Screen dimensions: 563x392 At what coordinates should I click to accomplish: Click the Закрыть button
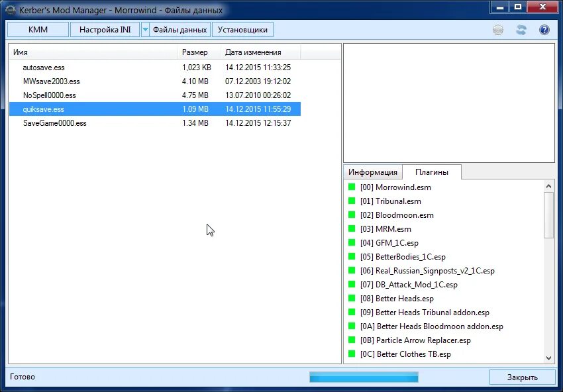tap(523, 377)
